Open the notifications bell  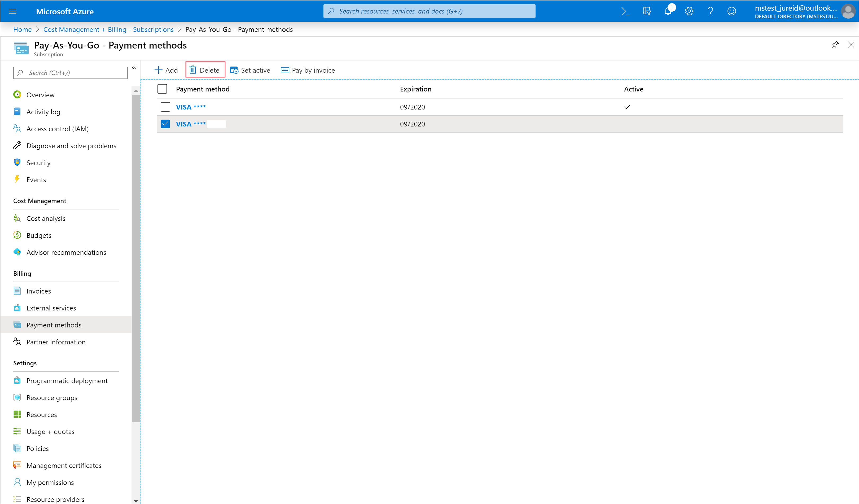point(668,11)
